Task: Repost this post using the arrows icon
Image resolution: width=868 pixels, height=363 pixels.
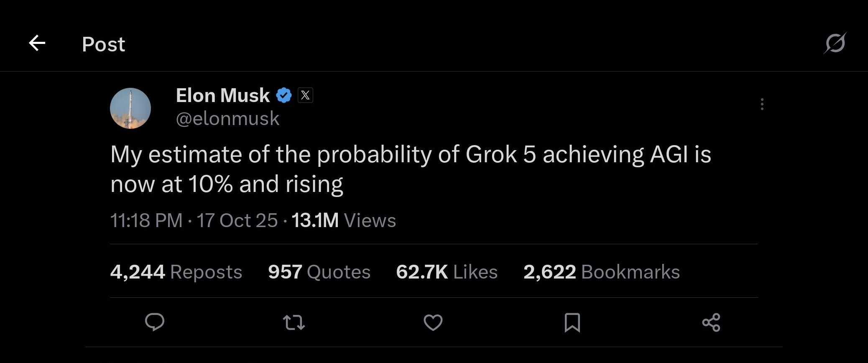Action: point(294,322)
